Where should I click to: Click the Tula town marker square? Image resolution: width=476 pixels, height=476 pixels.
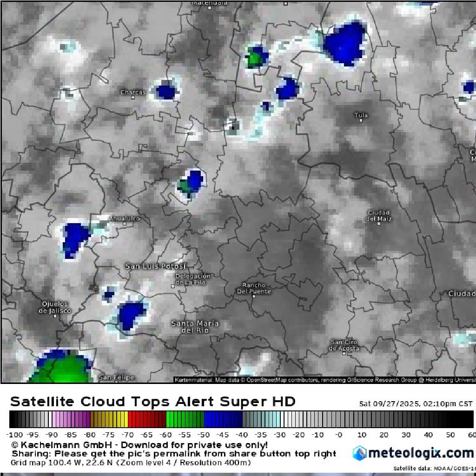click(x=361, y=121)
